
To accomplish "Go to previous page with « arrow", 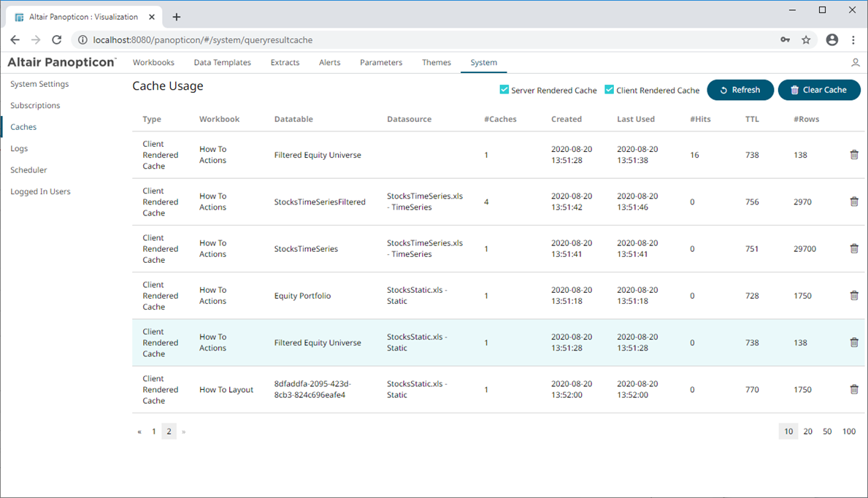I will pos(139,432).
